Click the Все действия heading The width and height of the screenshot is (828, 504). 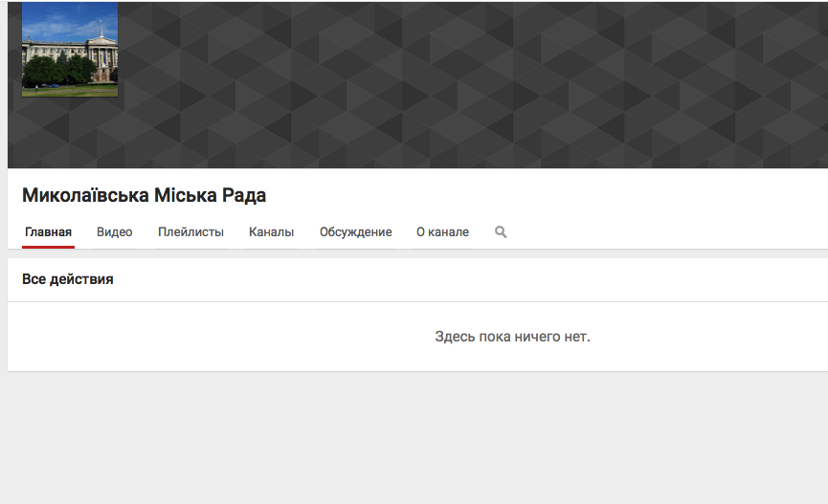pyautogui.click(x=67, y=279)
